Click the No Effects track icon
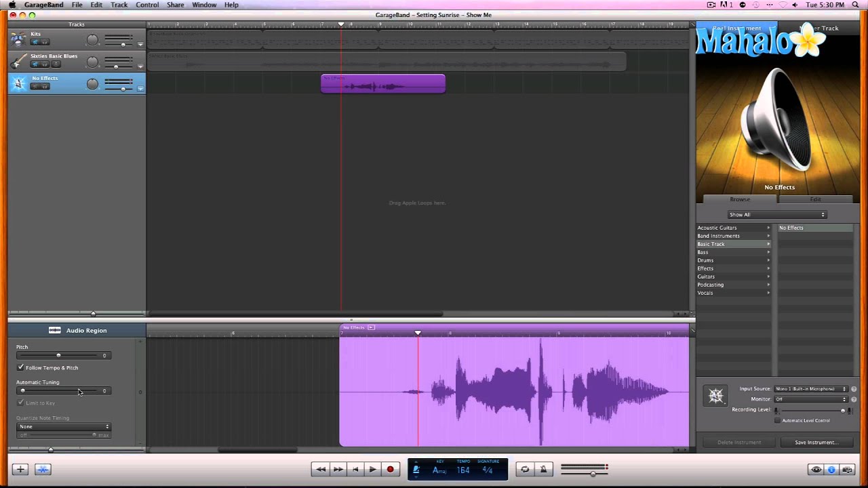 click(x=18, y=83)
